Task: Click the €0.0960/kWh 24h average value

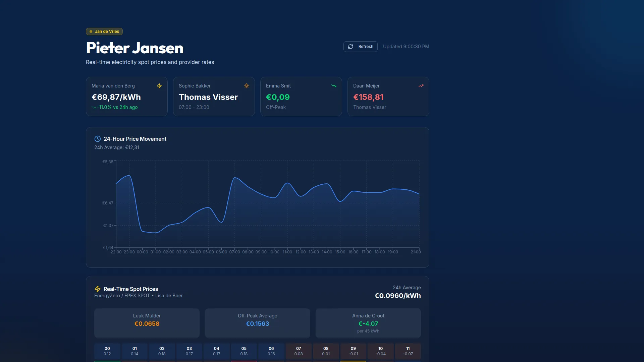Action: tap(398, 296)
